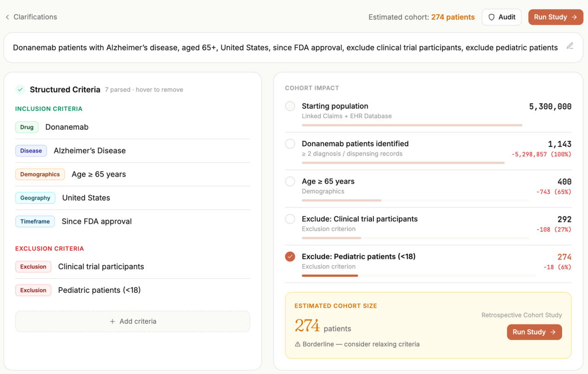Click the pencil edit icon on query
The height and width of the screenshot is (374, 588).
pyautogui.click(x=570, y=46)
